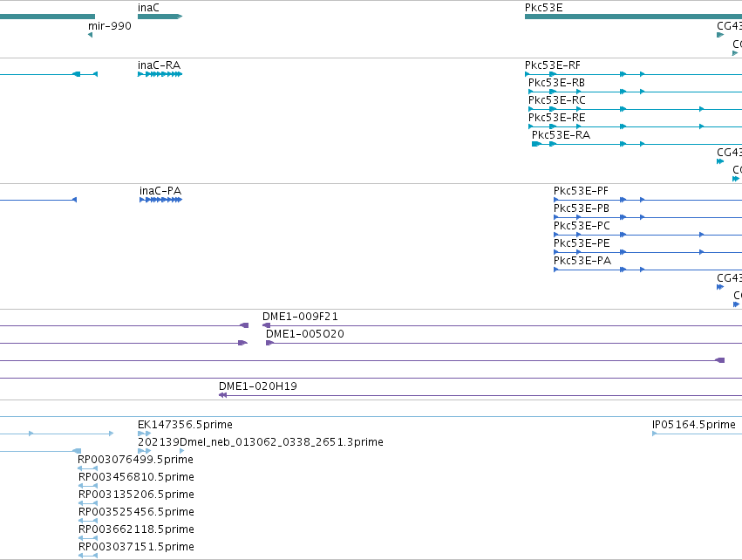Select transcript Pkc53E-RC

tap(557, 100)
